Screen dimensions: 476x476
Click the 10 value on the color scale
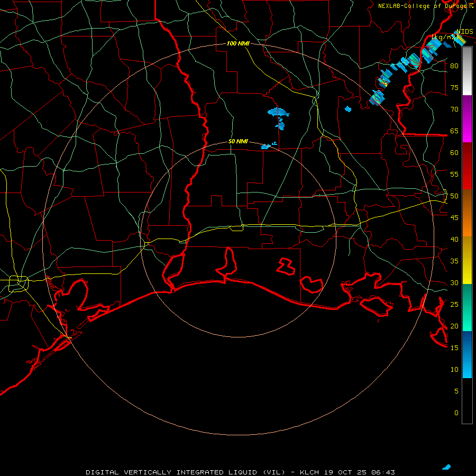point(454,370)
